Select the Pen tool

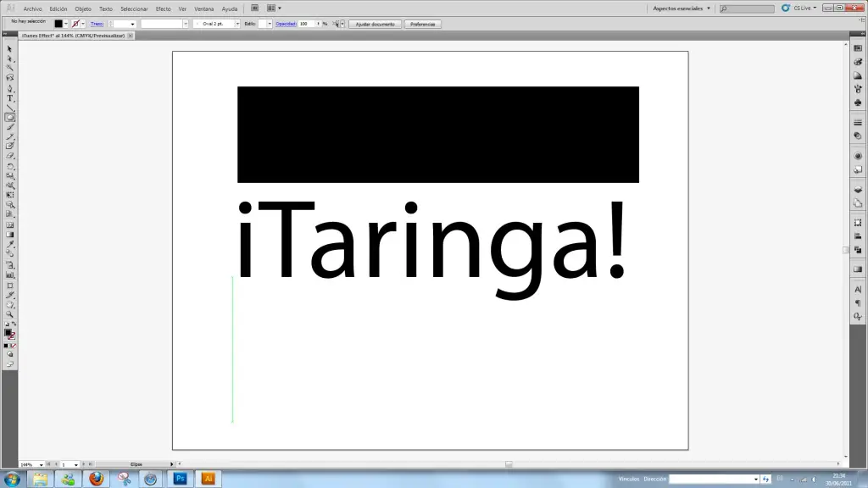(x=10, y=88)
